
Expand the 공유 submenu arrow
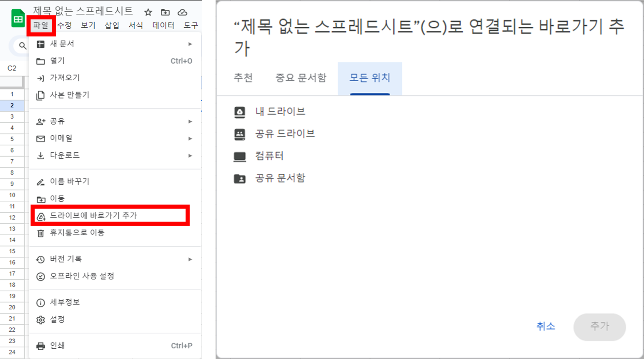(x=190, y=121)
